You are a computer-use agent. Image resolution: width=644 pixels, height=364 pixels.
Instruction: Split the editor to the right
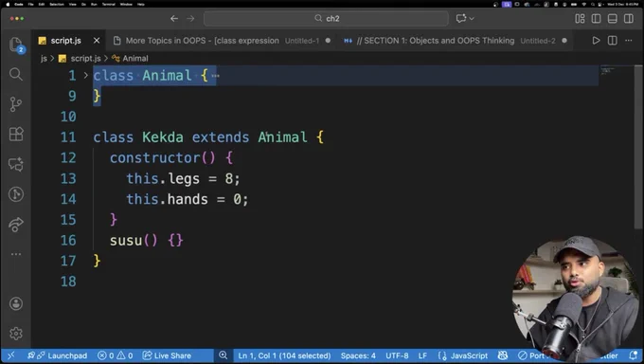tap(613, 41)
